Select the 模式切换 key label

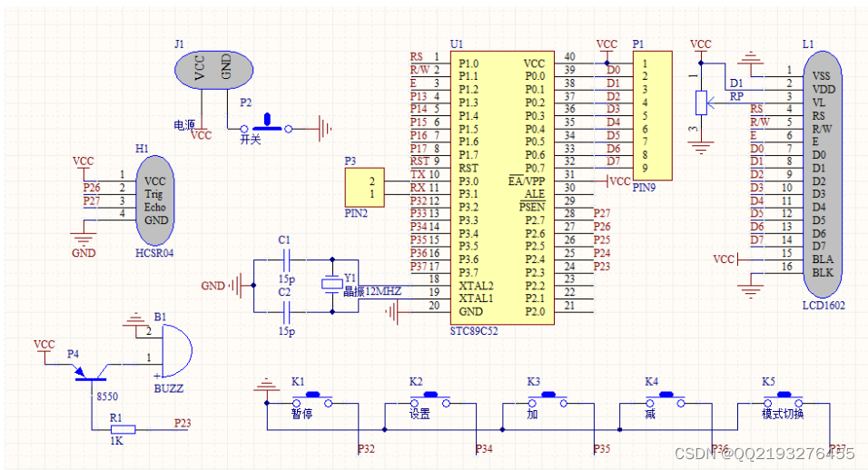[783, 414]
